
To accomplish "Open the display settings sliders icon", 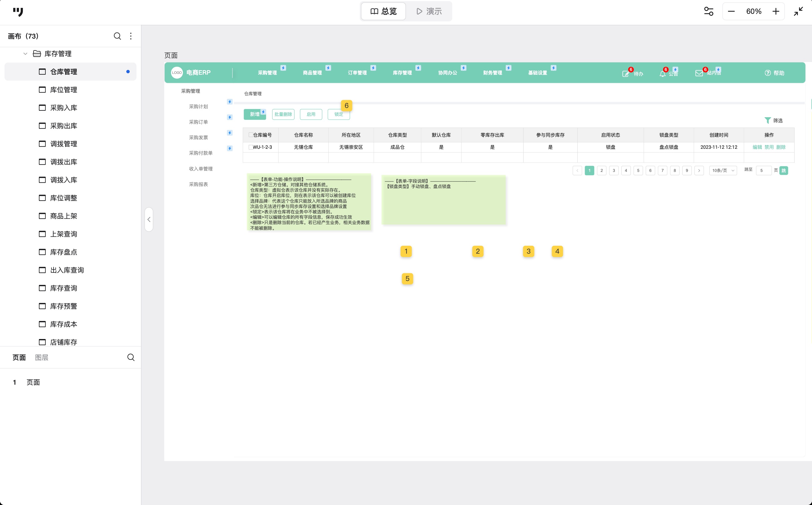I will coord(709,11).
